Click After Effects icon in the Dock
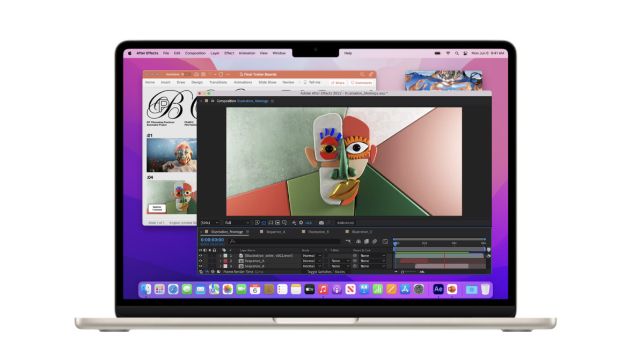 pos(438,289)
